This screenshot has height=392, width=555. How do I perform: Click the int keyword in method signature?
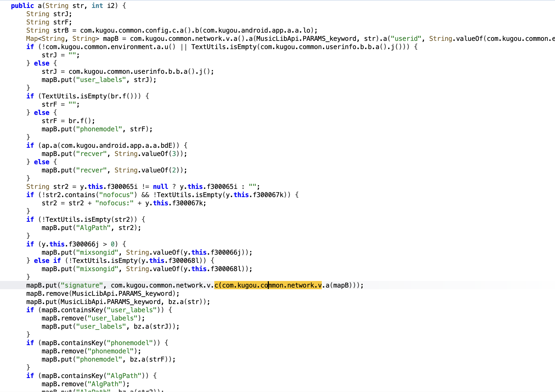click(x=97, y=6)
